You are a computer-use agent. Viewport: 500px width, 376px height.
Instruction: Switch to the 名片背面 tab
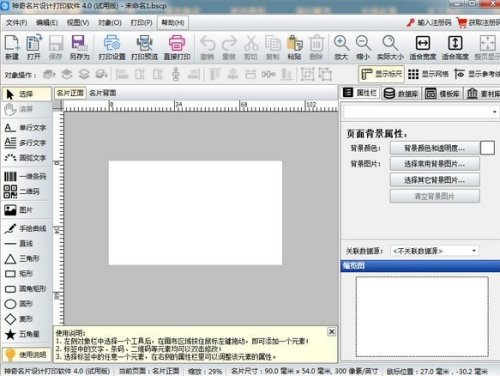[103, 93]
